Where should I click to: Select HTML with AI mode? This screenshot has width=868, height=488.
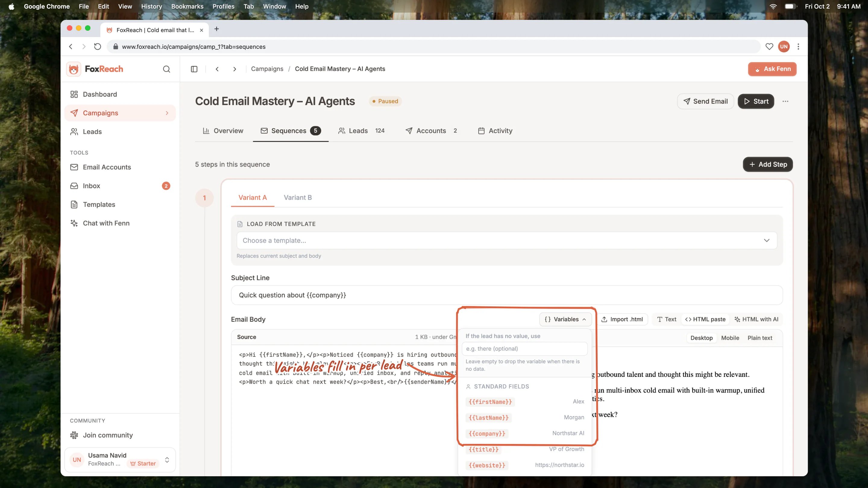click(756, 319)
